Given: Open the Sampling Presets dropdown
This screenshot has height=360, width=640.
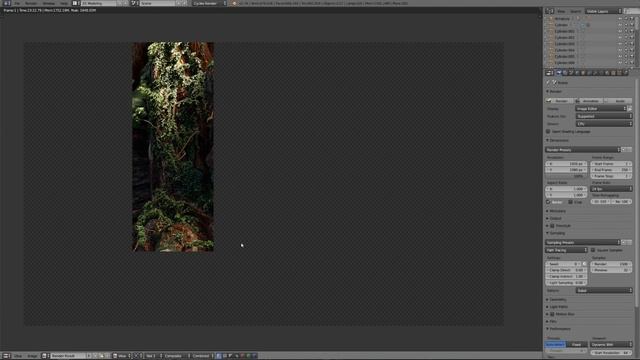Looking at the screenshot, I should [583, 242].
